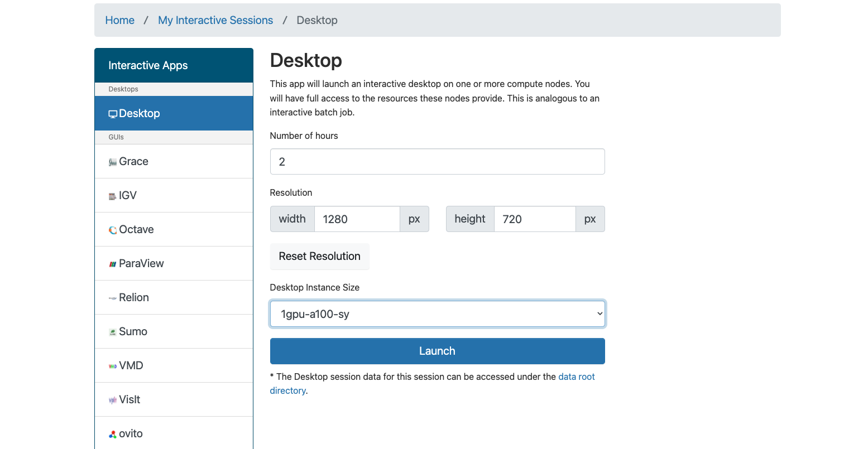
Task: Click the 'GUIs' section label
Action: point(116,137)
